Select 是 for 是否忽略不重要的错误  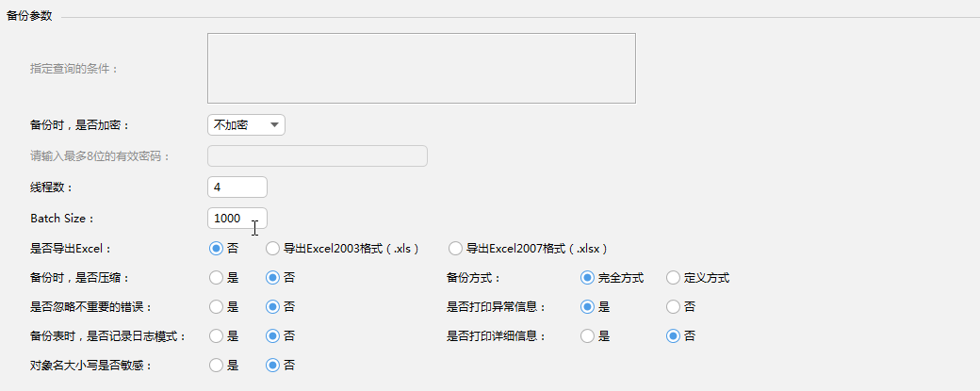[216, 307]
